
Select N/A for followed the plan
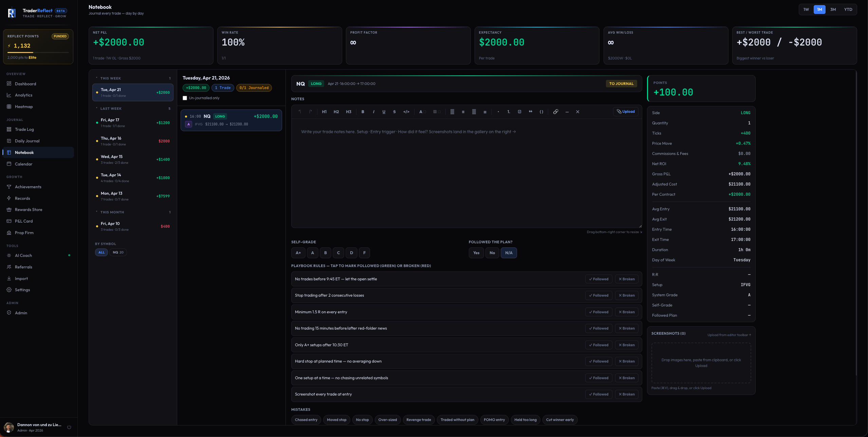coord(509,253)
